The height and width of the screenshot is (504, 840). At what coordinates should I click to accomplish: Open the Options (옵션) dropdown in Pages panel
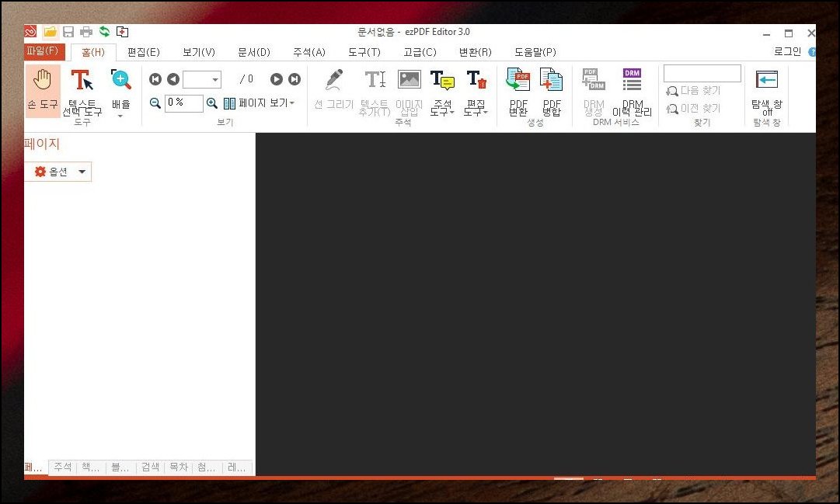click(58, 172)
